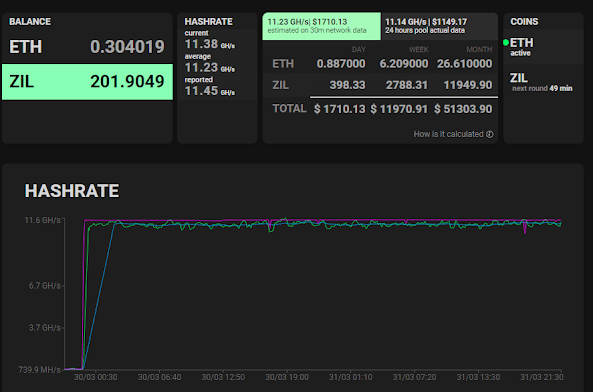Click the DAY column header
593x392 pixels.
(359, 50)
